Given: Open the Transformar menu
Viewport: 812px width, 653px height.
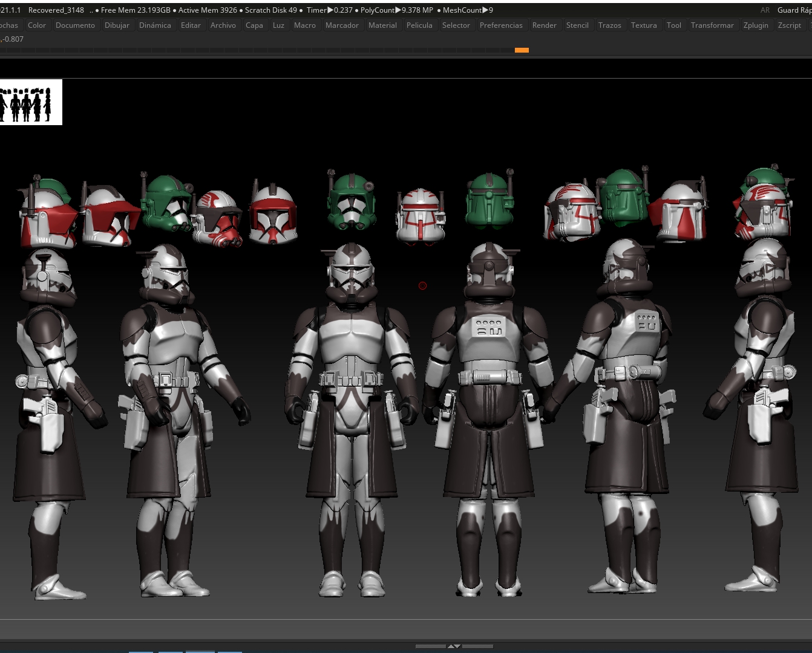Looking at the screenshot, I should [712, 25].
